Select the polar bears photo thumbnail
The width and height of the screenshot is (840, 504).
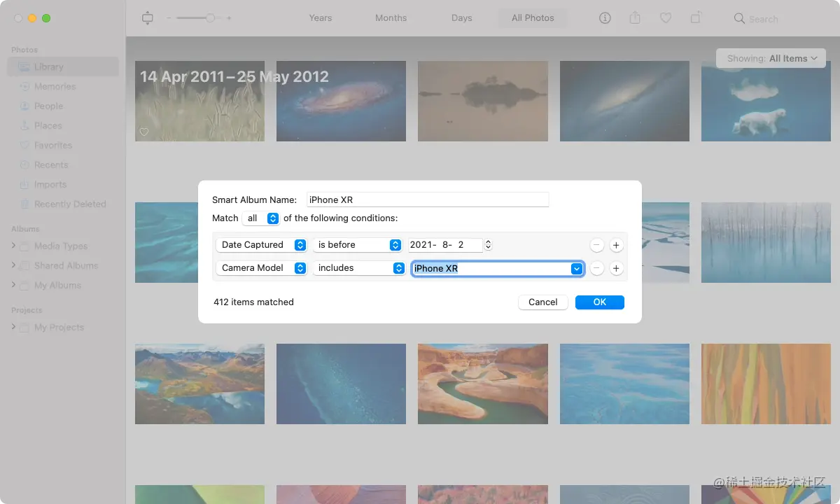[766, 101]
